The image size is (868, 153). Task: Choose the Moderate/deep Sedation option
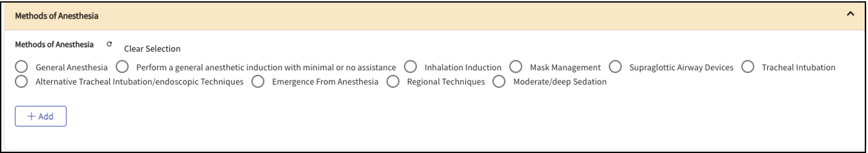pos(499,81)
